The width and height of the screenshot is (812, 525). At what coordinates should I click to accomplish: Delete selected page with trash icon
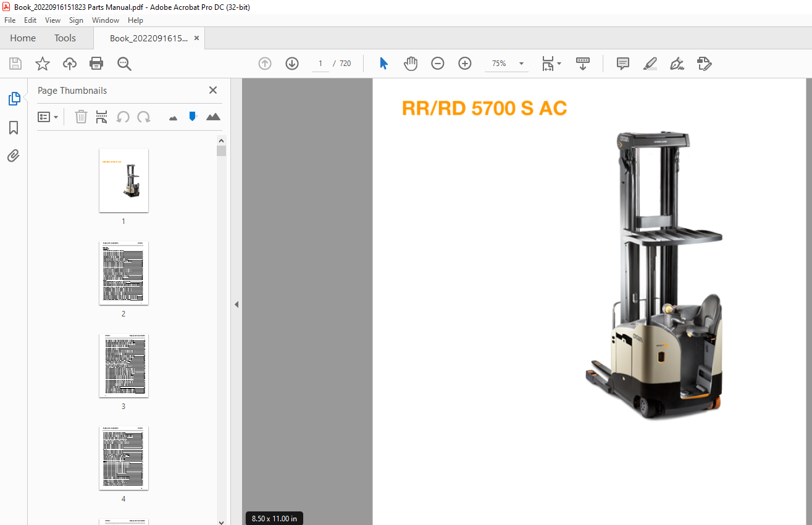(81, 117)
